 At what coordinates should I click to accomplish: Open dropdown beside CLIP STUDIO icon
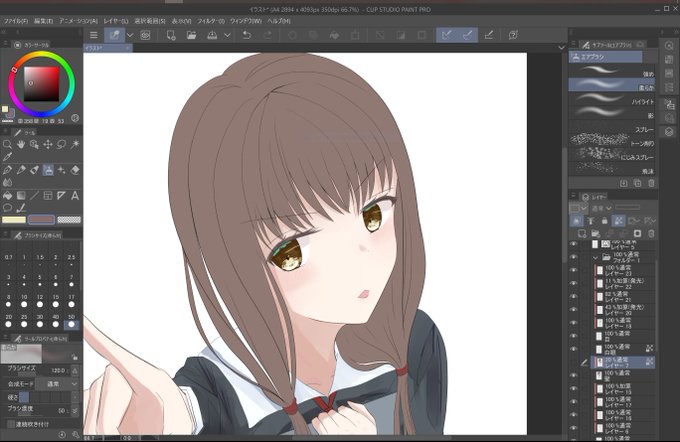point(130,35)
